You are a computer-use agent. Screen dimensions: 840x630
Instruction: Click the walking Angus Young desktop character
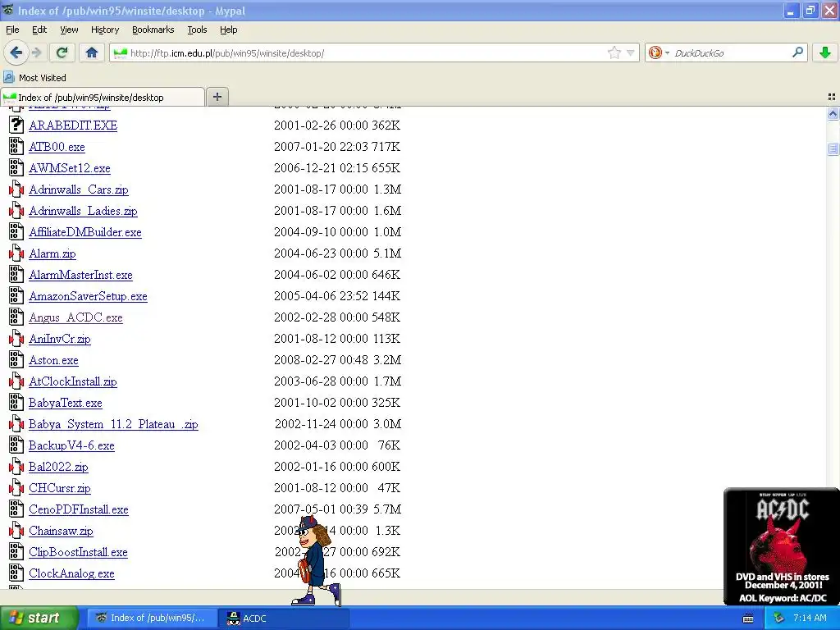pos(316,560)
